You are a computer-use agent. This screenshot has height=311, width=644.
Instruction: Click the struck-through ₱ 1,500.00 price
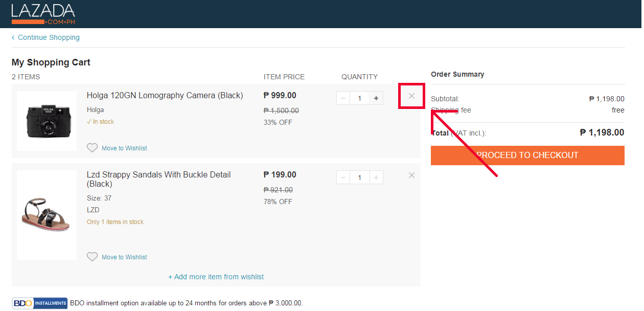pyautogui.click(x=281, y=110)
